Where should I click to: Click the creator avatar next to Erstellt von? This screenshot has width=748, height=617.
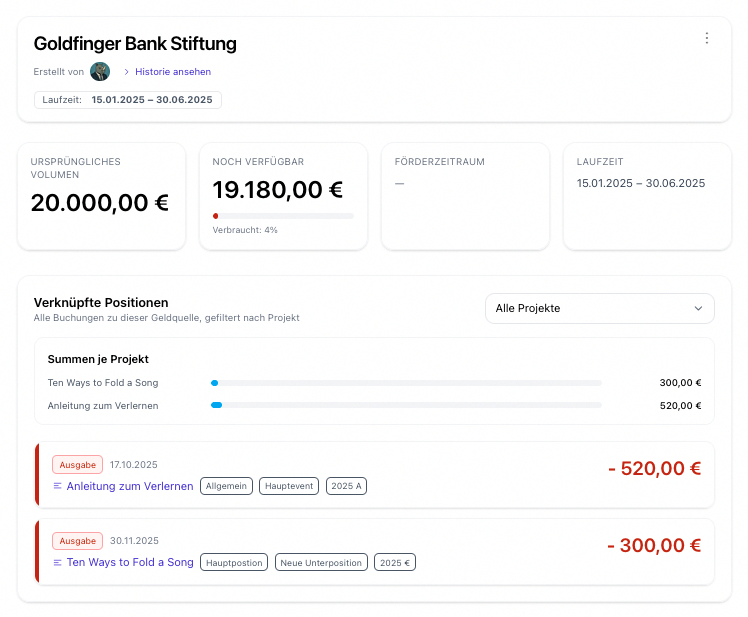[100, 72]
